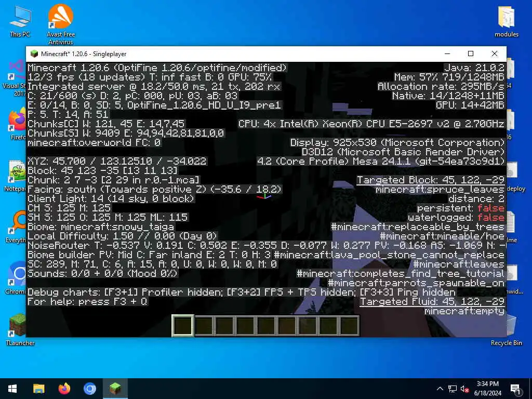Click the 'minecraft:spruce_leaves' text
This screenshot has height=399, width=532.
440,189
